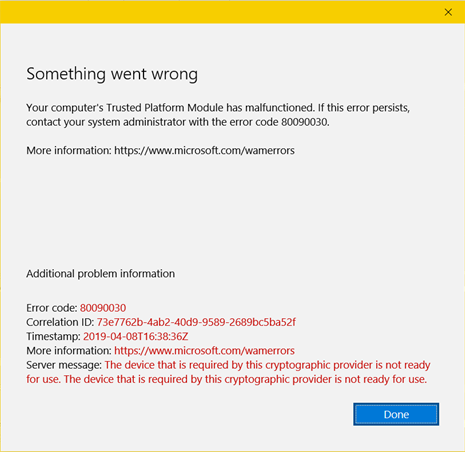Close the error dialog using the X icon

[x=448, y=12]
